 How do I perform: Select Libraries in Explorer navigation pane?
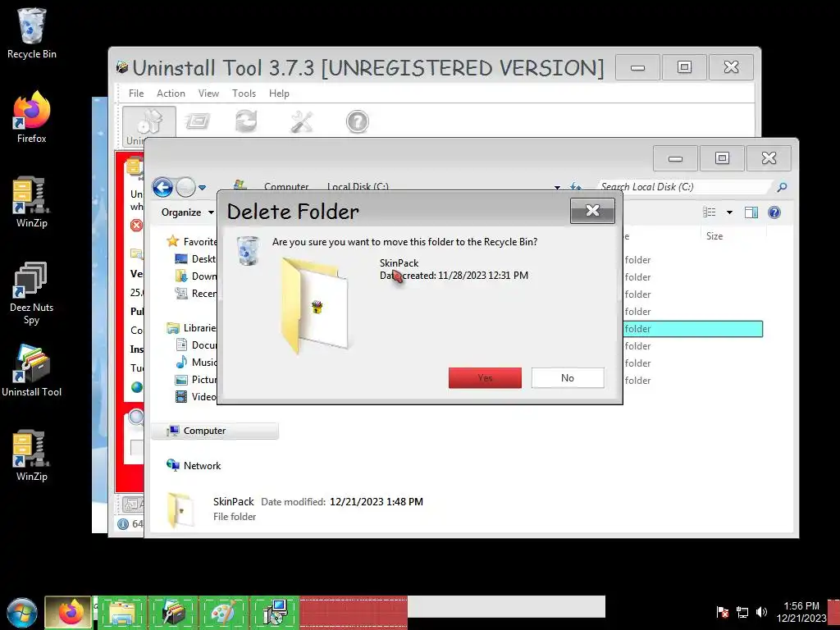click(x=192, y=328)
